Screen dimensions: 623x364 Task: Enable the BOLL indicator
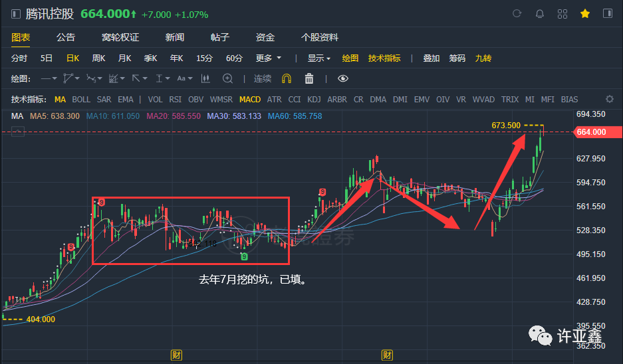pyautogui.click(x=81, y=100)
